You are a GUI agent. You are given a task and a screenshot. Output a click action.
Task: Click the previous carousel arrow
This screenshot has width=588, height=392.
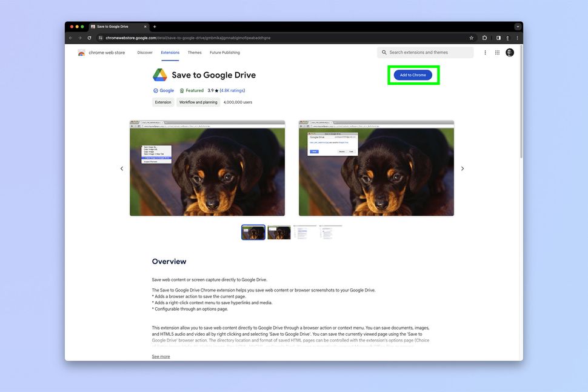[x=122, y=168]
